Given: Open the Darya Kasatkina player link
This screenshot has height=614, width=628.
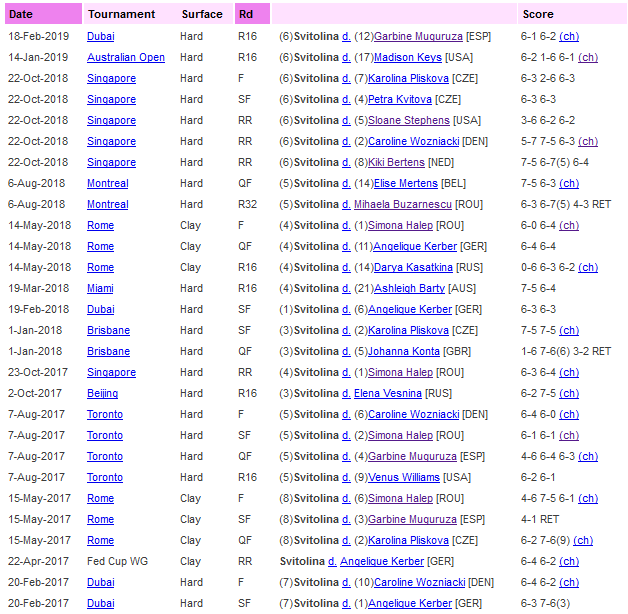Looking at the screenshot, I should pos(413,267).
